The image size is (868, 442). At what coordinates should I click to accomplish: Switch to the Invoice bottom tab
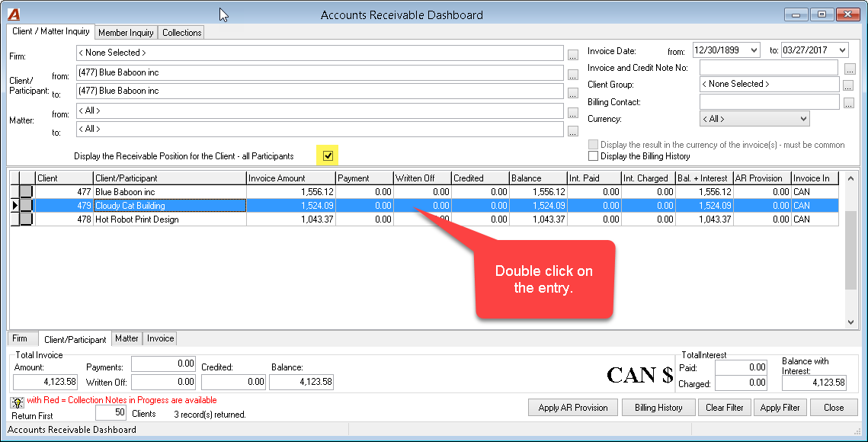(x=161, y=338)
